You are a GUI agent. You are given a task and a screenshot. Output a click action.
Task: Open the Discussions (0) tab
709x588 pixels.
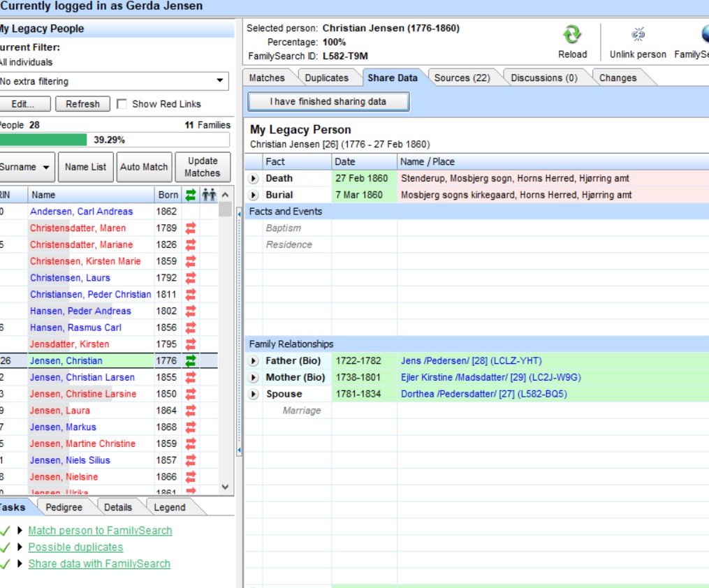click(x=544, y=78)
